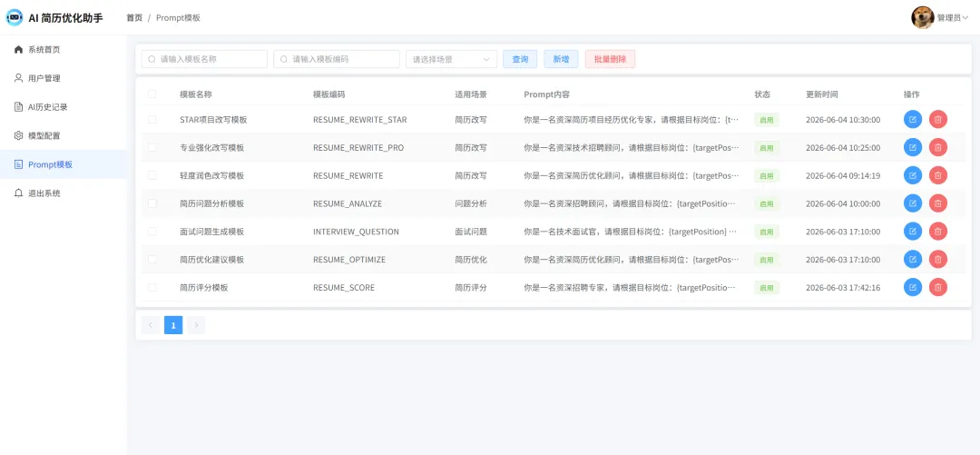Toggle the select-all checkbox in table header
This screenshot has height=455, width=980.
click(152, 94)
